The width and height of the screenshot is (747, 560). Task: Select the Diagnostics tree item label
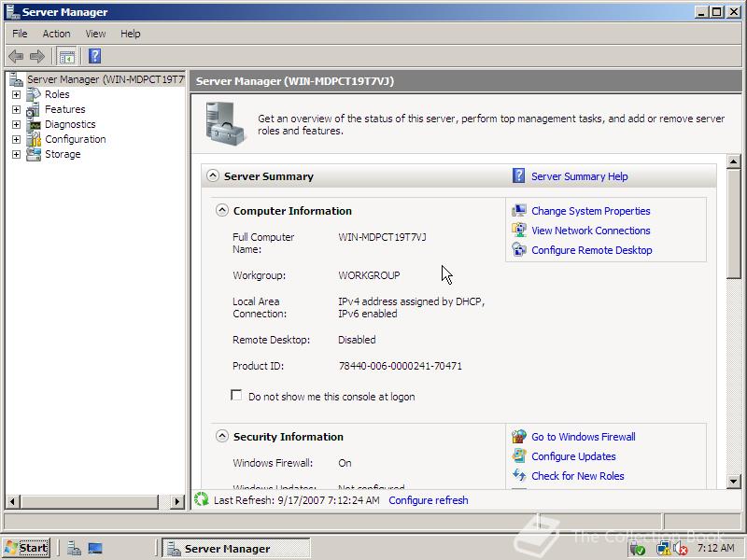click(x=70, y=124)
